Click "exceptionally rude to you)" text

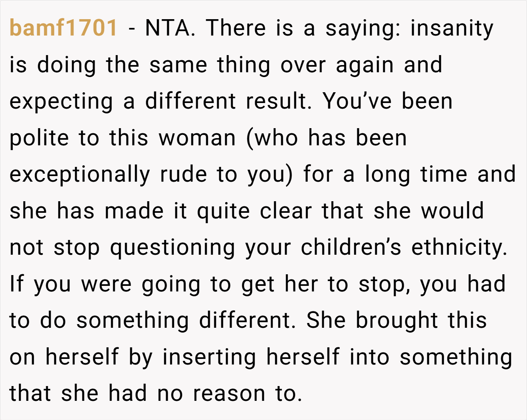pyautogui.click(x=151, y=175)
